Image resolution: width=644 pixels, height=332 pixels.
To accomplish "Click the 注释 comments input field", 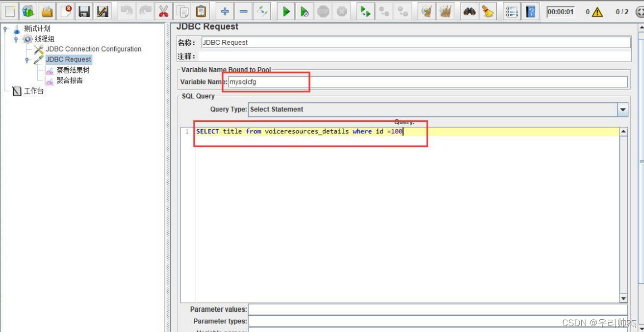I will (414, 56).
